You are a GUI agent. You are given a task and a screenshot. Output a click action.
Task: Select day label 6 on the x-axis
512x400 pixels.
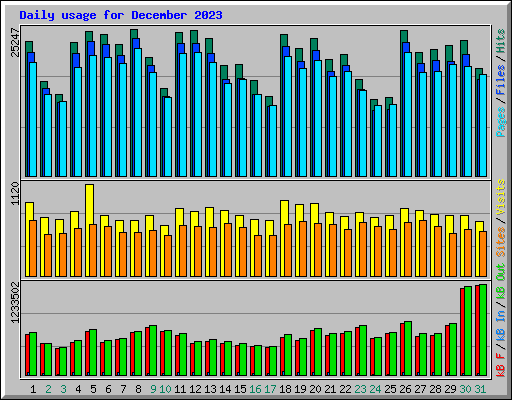pyautogui.click(x=108, y=389)
